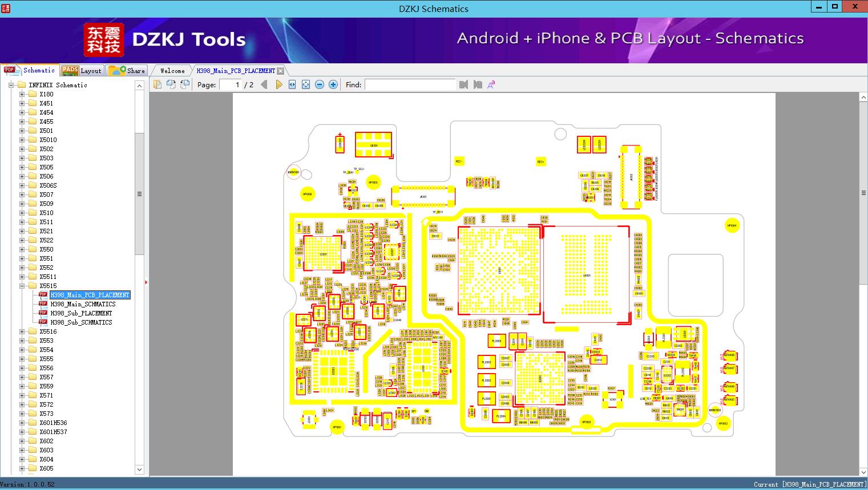Viewport: 868px width, 490px height.
Task: Click the page number field
Action: 231,84
